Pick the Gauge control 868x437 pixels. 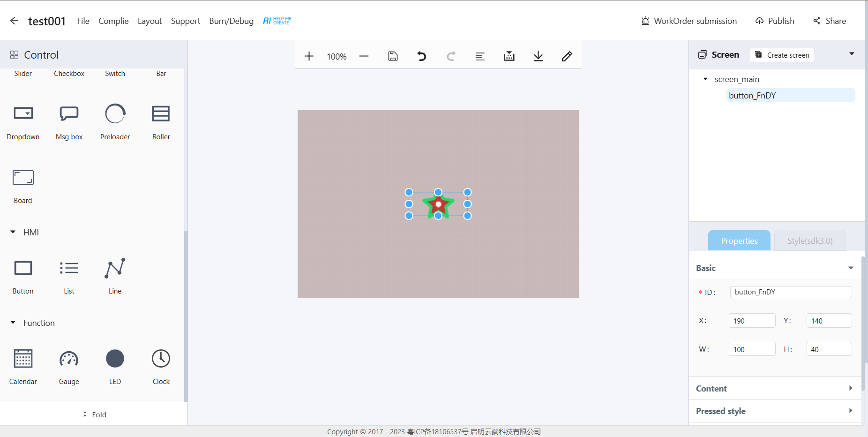tap(69, 367)
